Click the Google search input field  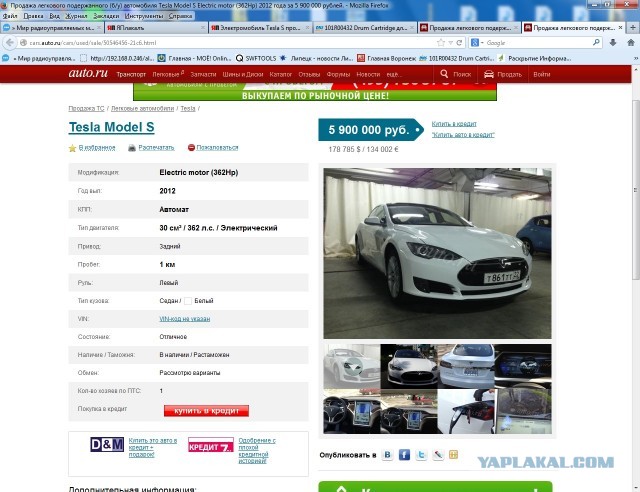pyautogui.click(x=537, y=42)
